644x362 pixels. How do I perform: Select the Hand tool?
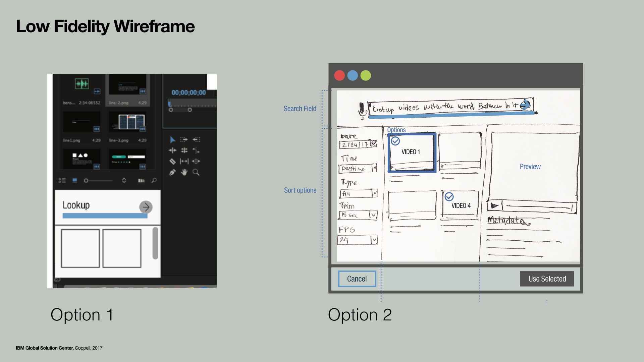coord(184,172)
